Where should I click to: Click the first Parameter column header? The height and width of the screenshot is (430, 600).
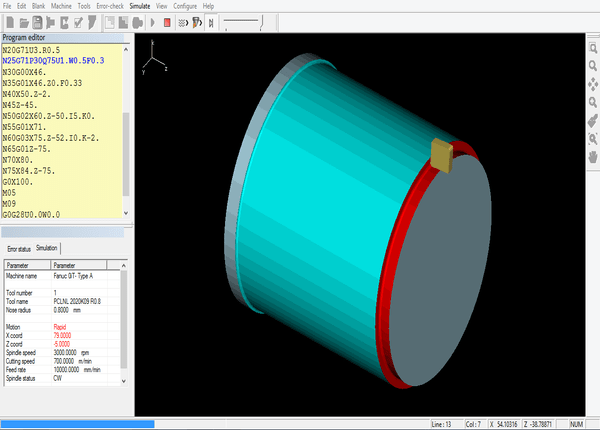[27, 265]
